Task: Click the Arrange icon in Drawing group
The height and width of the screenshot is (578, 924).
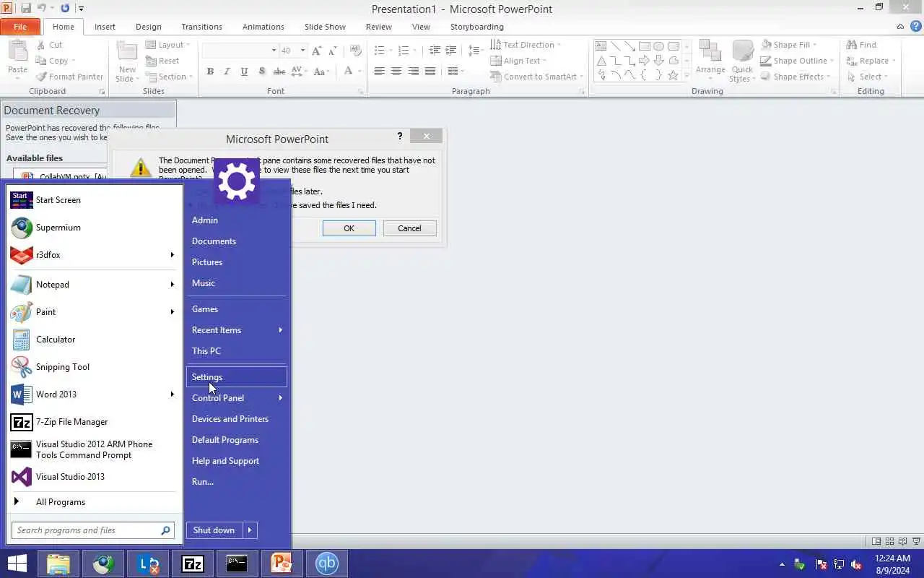Action: click(710, 52)
